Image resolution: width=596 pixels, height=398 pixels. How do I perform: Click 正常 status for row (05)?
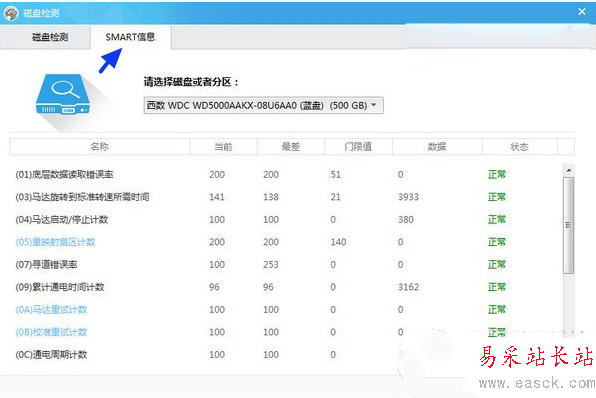point(497,242)
